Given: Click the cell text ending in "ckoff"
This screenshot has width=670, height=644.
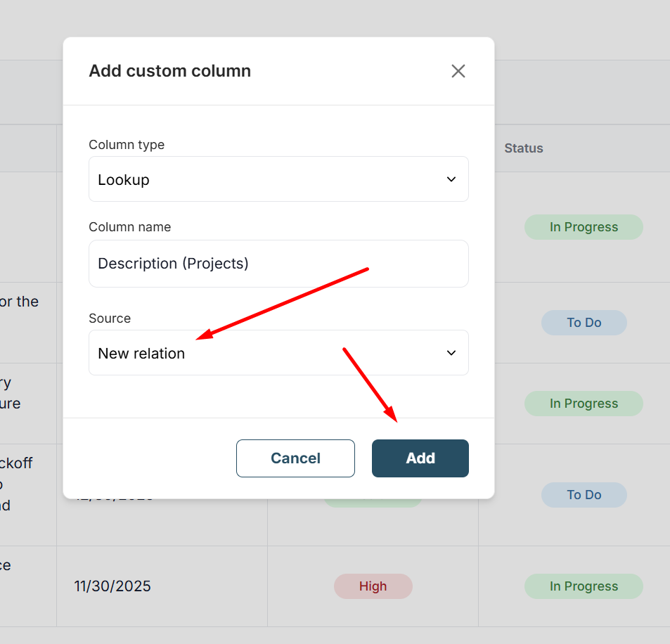Looking at the screenshot, I should pos(17,463).
